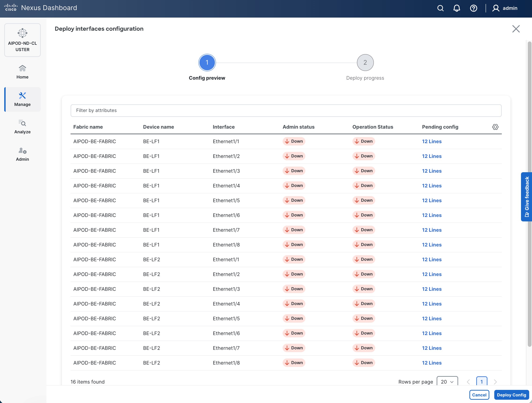Open 12 Lines pending config for BE-LF1 Ethernet1/1
The width and height of the screenshot is (532, 403).
pos(431,141)
